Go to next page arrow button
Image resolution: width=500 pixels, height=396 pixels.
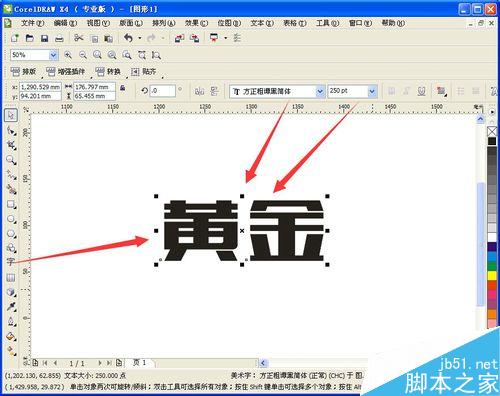coord(100,363)
